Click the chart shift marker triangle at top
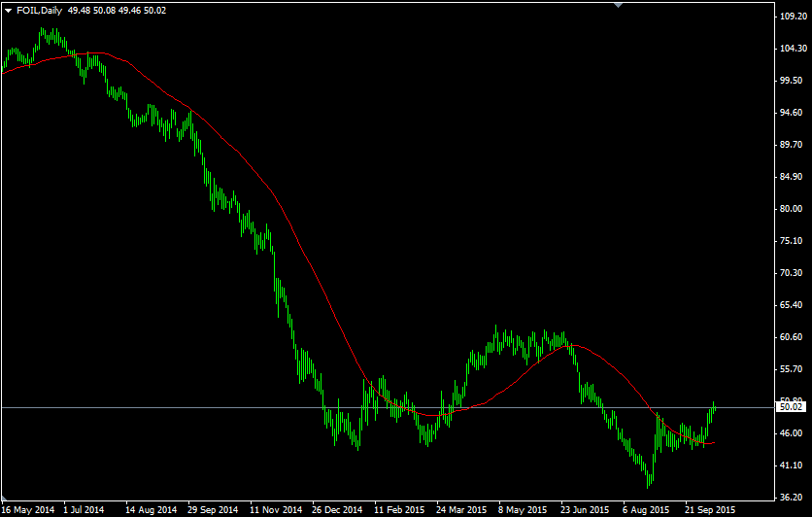The image size is (812, 517). (x=618, y=5)
